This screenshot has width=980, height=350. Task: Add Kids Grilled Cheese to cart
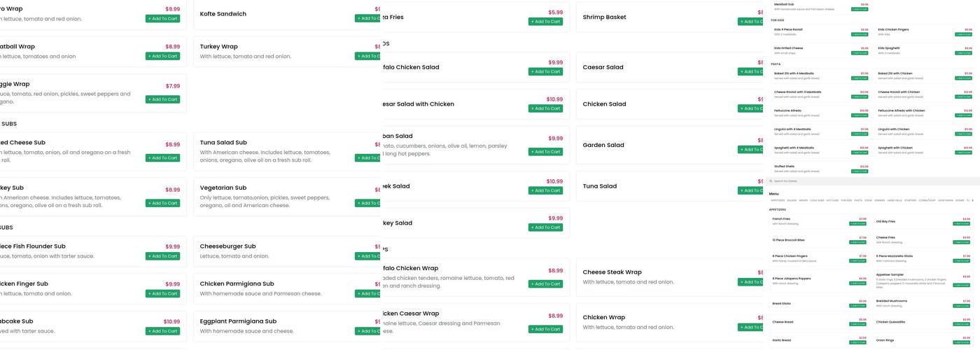860,52
